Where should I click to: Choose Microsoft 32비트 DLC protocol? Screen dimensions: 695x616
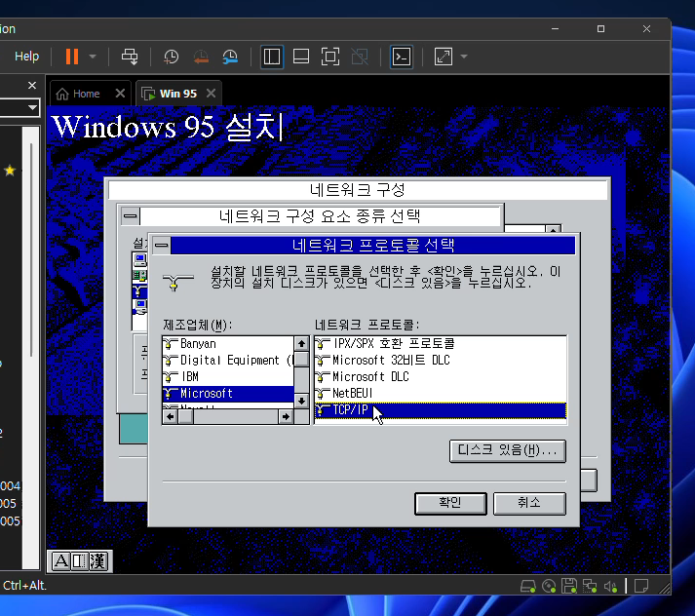[441, 360]
